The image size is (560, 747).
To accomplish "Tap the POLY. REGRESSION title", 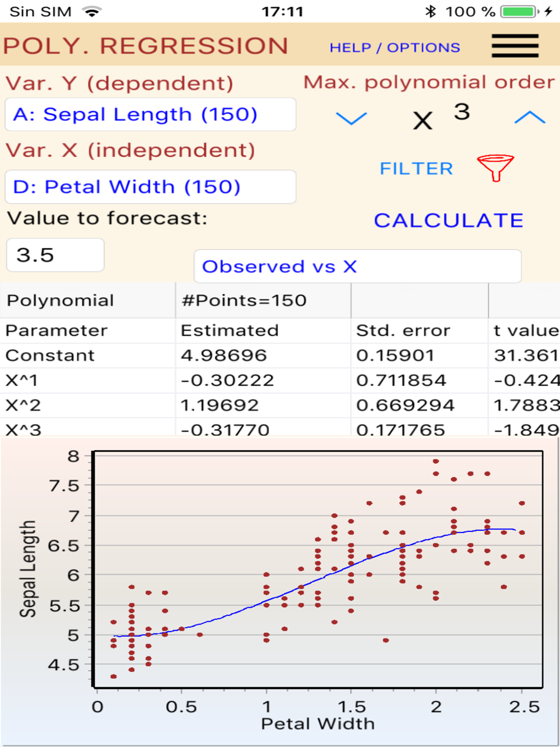I will [x=146, y=46].
